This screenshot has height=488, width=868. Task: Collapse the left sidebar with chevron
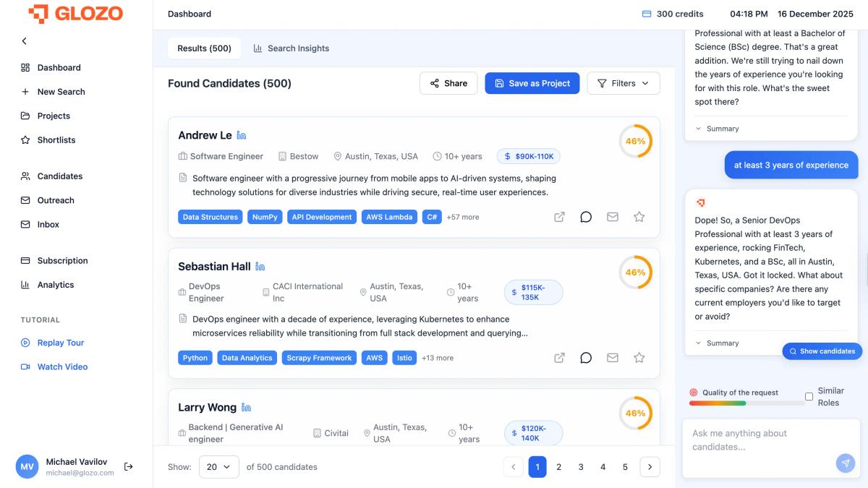click(x=24, y=40)
